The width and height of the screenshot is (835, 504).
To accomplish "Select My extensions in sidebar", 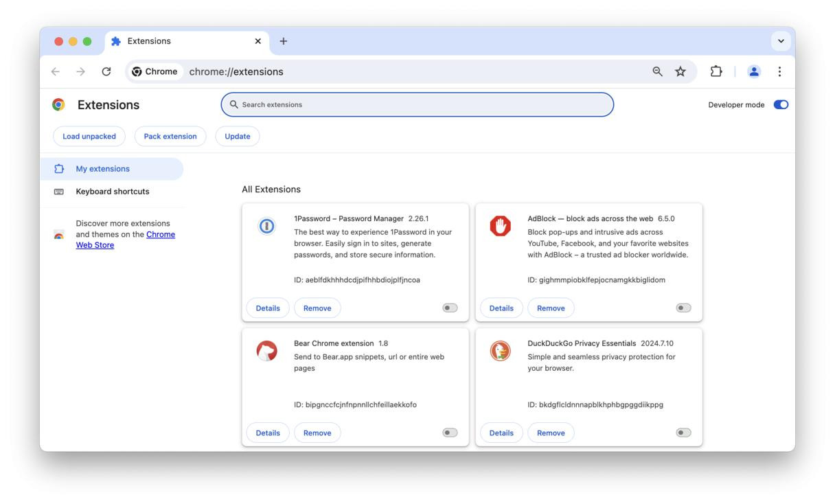I will [x=112, y=169].
